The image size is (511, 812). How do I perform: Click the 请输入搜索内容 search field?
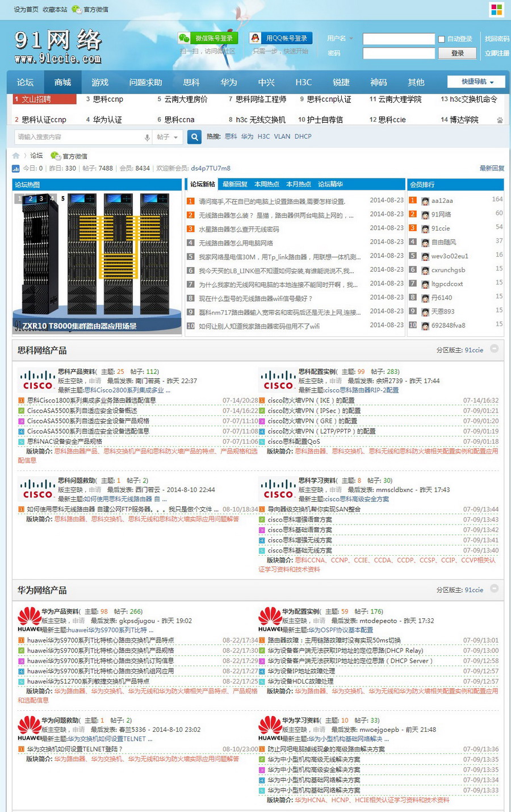click(78, 137)
